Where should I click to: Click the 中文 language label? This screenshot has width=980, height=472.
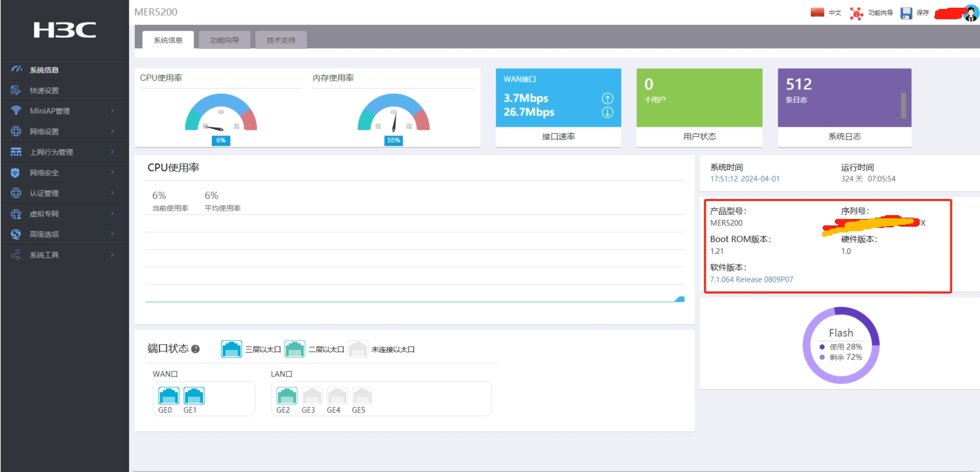coord(835,13)
